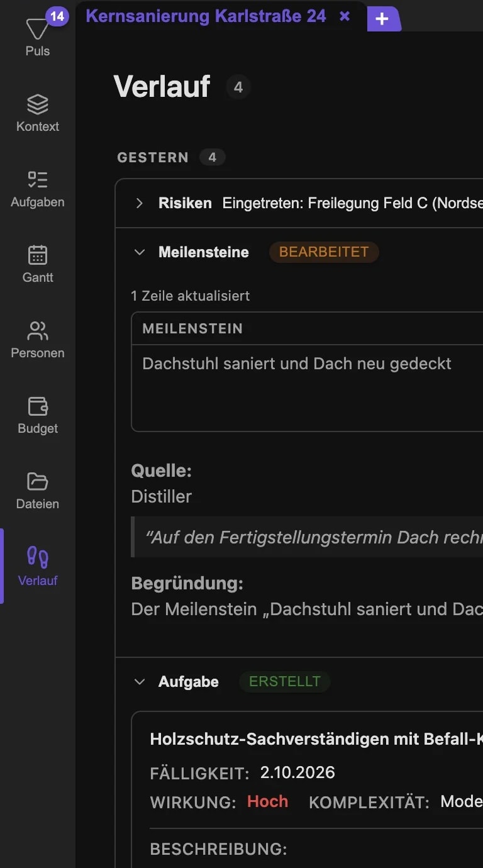The image size is (483, 868).
Task: Click the Aufgabe label
Action: pyautogui.click(x=189, y=682)
